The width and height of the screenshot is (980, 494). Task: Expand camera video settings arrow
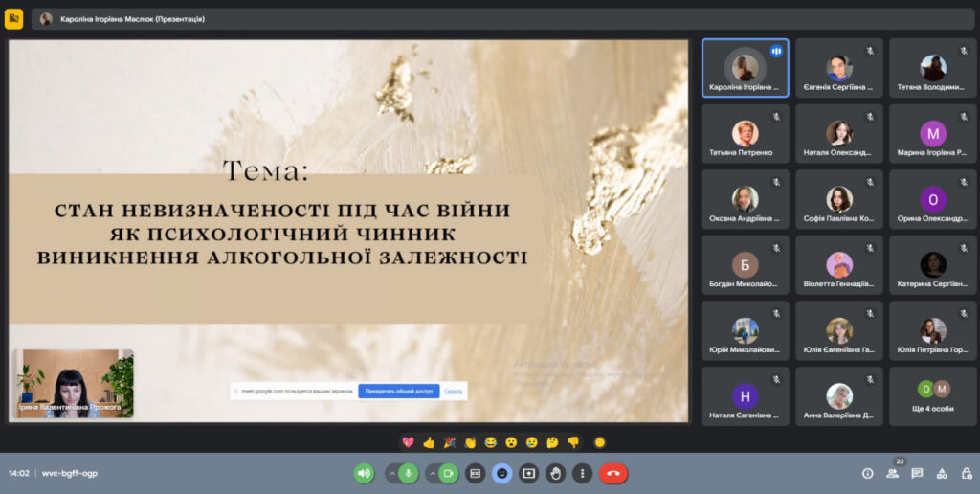pyautogui.click(x=432, y=473)
